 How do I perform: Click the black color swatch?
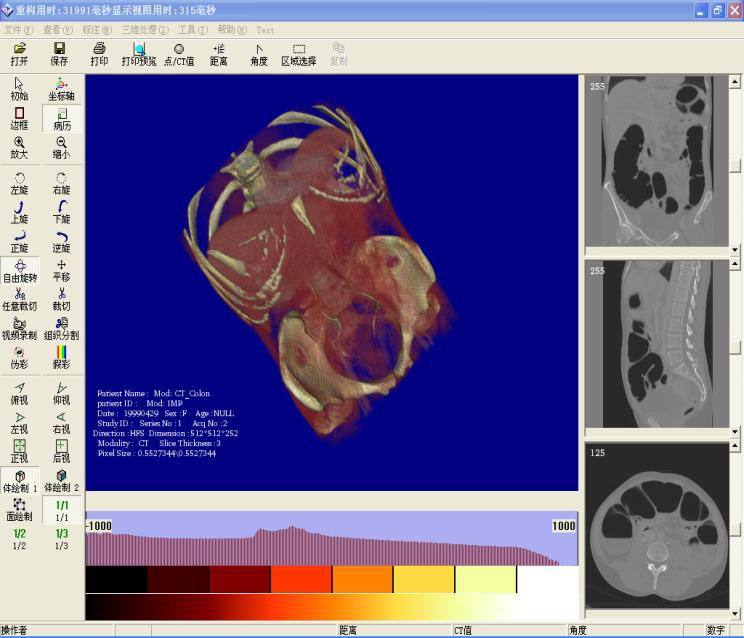(x=116, y=579)
